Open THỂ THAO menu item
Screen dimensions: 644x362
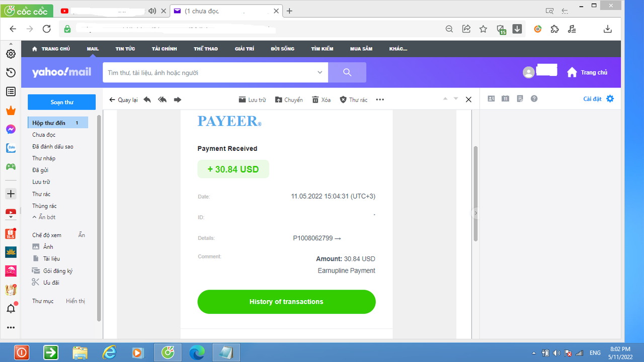206,49
